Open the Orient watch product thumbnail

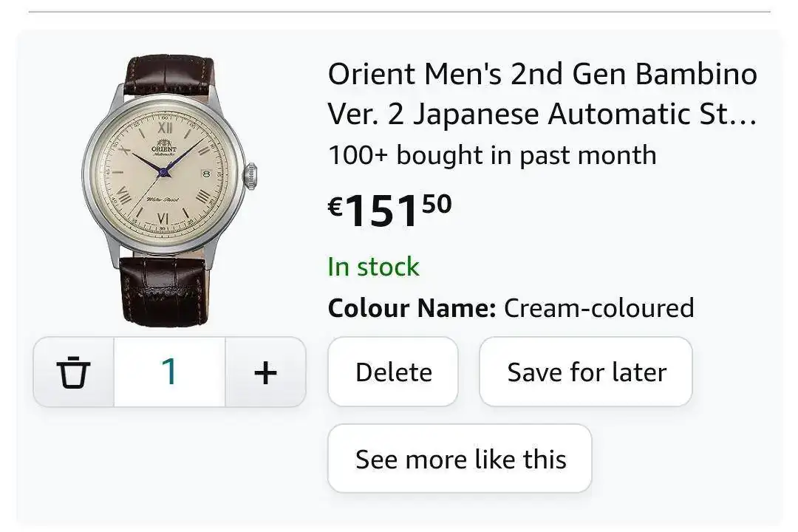[x=169, y=192]
